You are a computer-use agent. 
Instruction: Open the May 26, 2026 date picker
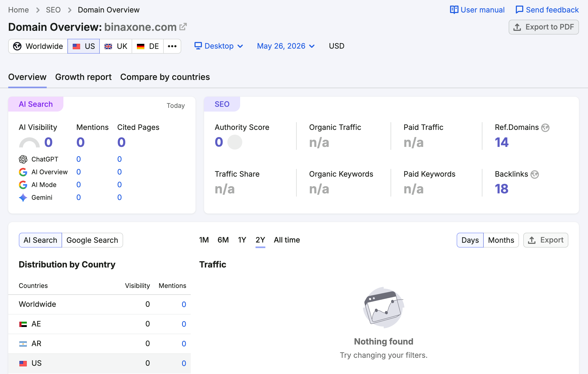coord(286,46)
